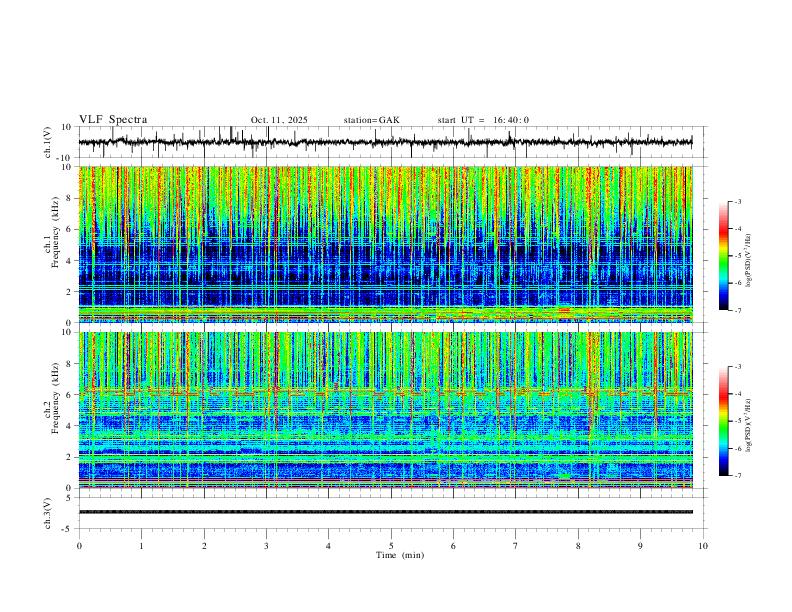792x612 pixels.
Task: Click time axis tick '7'
Action: pos(516,546)
